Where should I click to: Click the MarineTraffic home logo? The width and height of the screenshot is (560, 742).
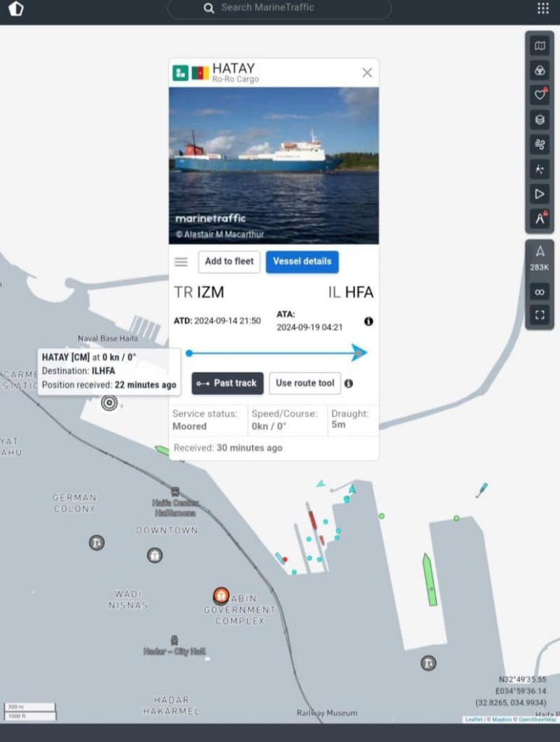coord(16,8)
